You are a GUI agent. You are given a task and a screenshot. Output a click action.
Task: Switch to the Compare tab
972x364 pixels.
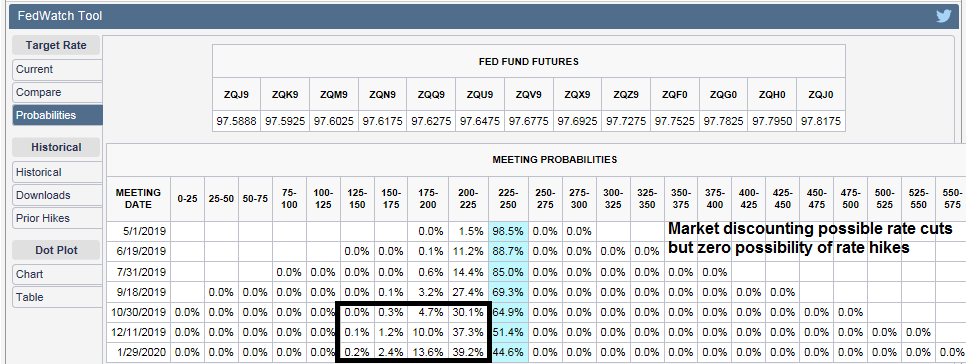pos(58,92)
